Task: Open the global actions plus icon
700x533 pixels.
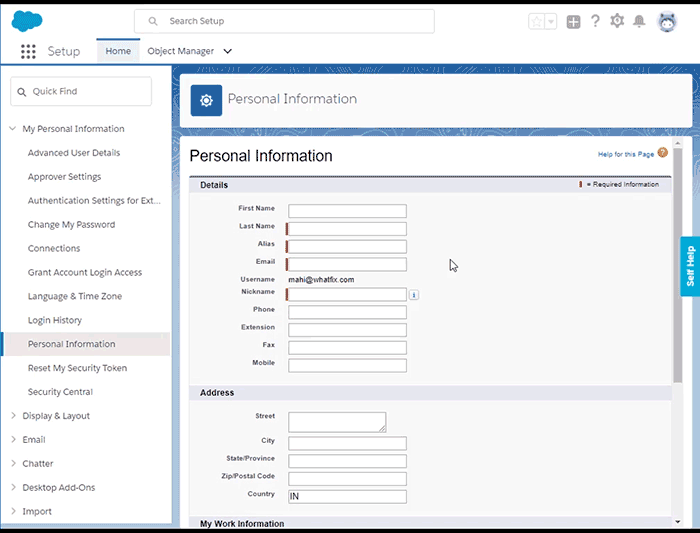Action: point(573,21)
